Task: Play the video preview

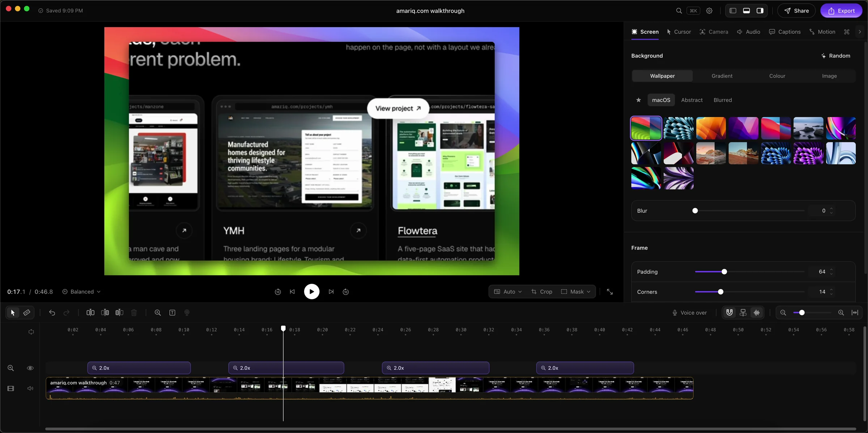Action: tap(312, 292)
